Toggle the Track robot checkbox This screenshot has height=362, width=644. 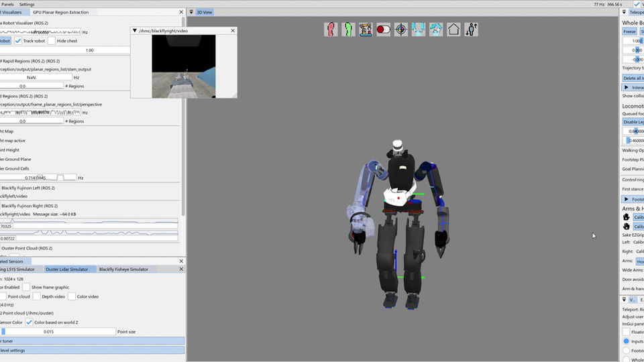[x=17, y=41]
